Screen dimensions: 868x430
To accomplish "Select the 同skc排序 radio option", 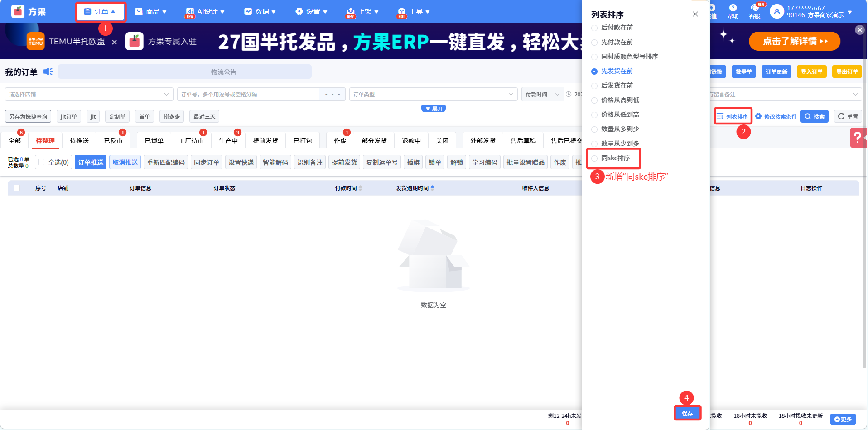I will pos(594,158).
